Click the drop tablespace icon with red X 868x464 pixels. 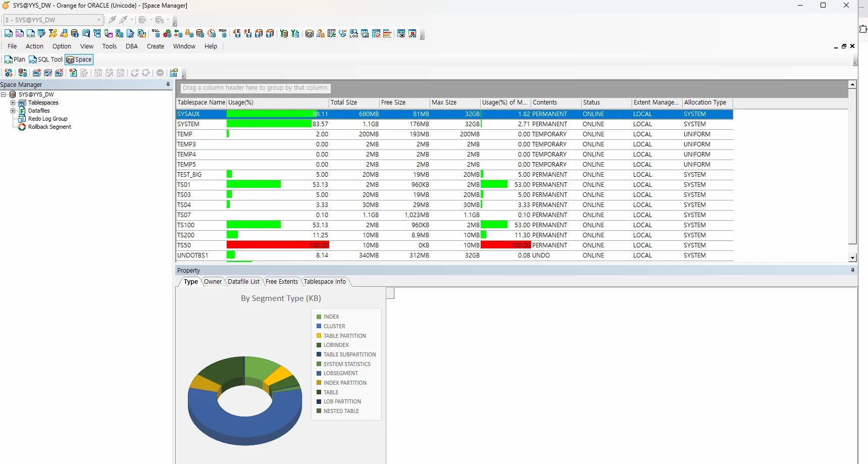[59, 73]
